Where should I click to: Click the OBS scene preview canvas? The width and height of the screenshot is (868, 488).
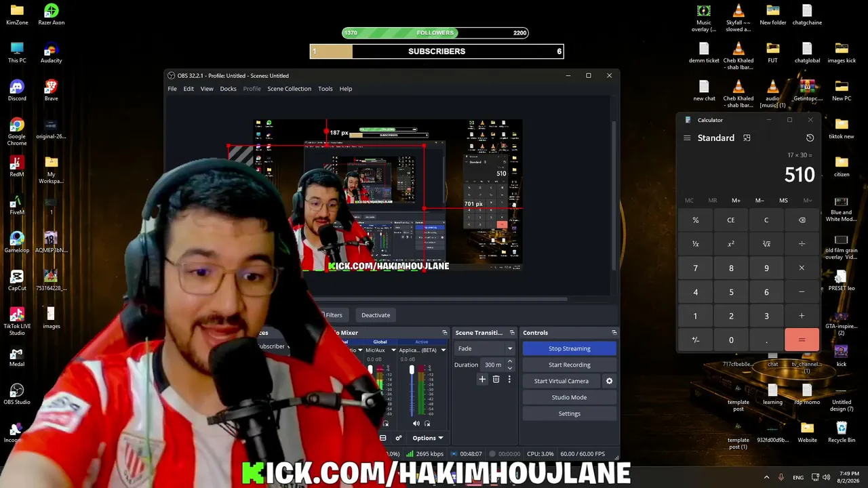(388, 195)
